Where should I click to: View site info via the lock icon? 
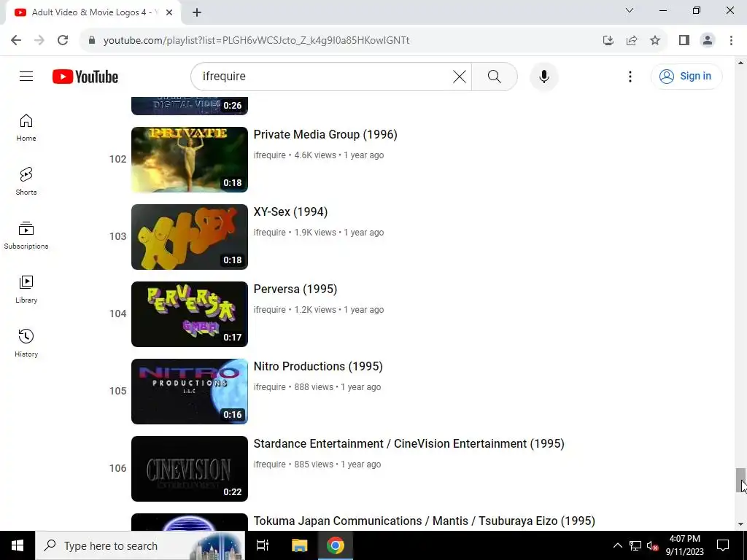click(x=92, y=40)
